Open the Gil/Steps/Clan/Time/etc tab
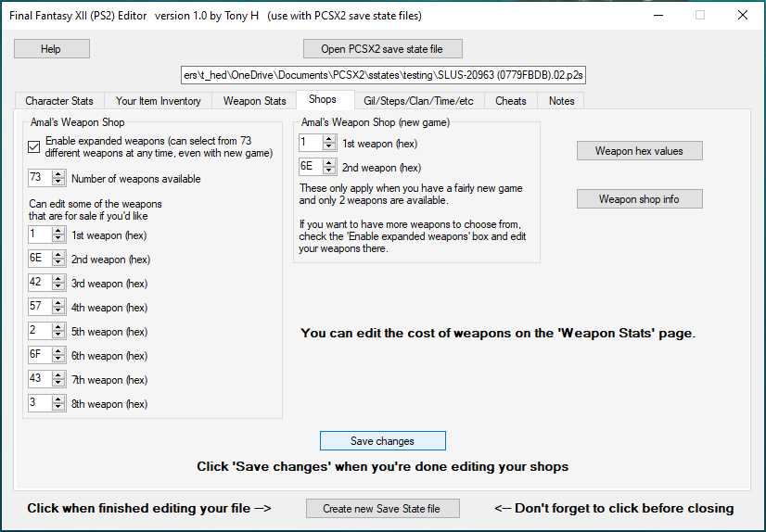Image resolution: width=766 pixels, height=532 pixels. [418, 100]
